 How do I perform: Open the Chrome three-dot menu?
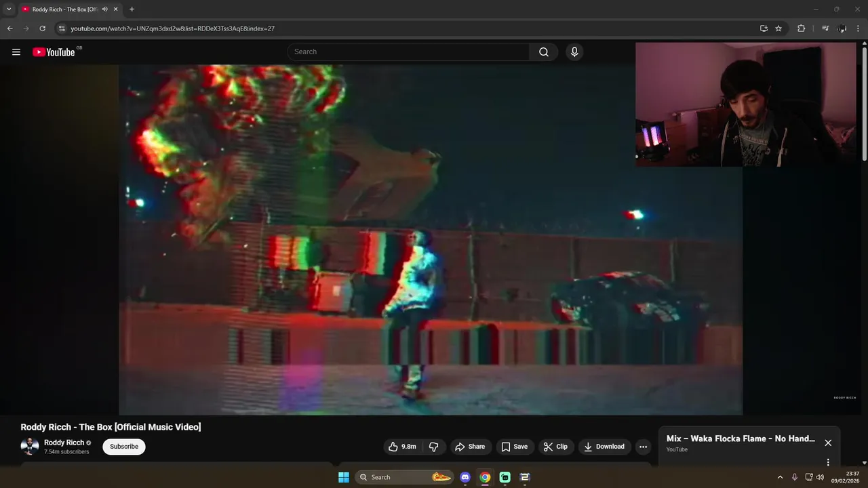[859, 28]
